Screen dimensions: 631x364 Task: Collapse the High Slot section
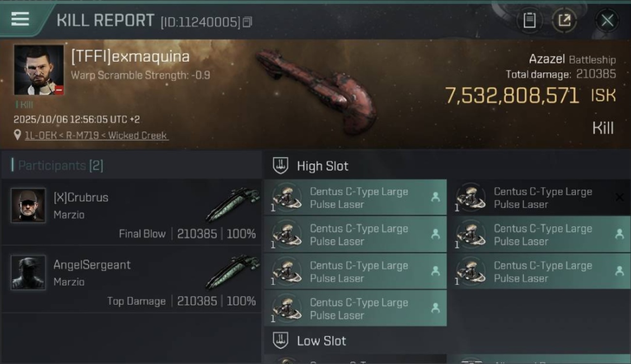281,165
